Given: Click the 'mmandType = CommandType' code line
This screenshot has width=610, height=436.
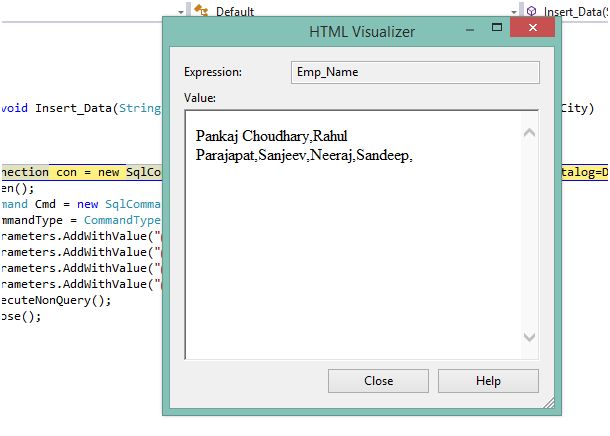Looking at the screenshot, I should click(x=81, y=220).
